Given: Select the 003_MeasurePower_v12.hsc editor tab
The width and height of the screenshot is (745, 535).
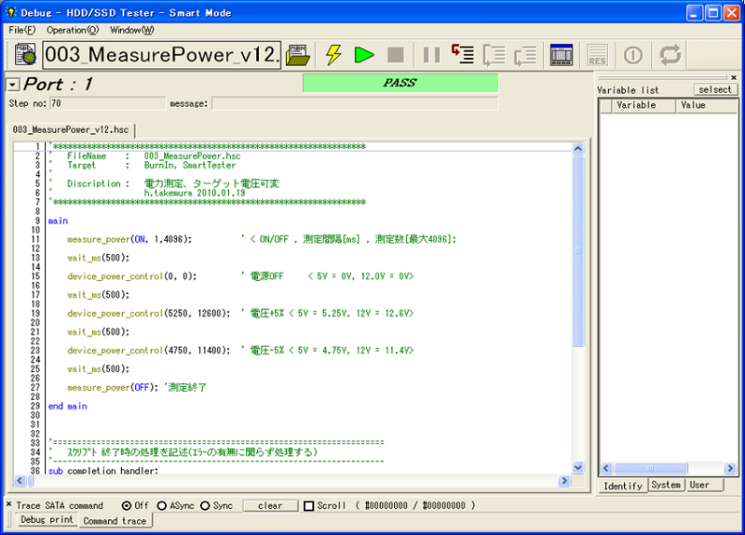Looking at the screenshot, I should [71, 130].
